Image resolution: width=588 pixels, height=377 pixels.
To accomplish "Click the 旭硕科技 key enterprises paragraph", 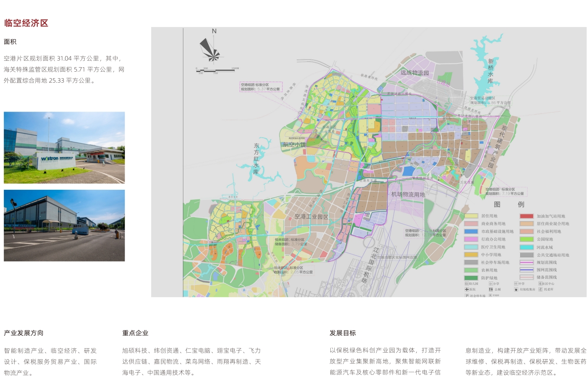I will pos(192,361).
